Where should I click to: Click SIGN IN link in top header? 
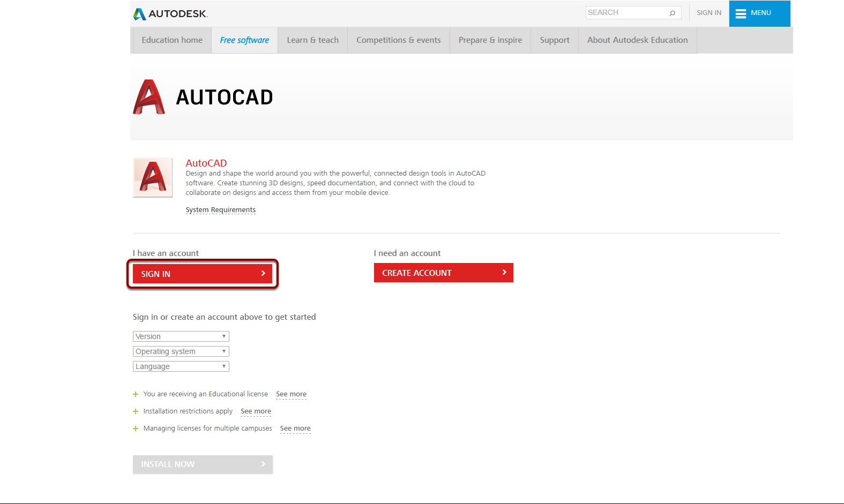pyautogui.click(x=709, y=13)
